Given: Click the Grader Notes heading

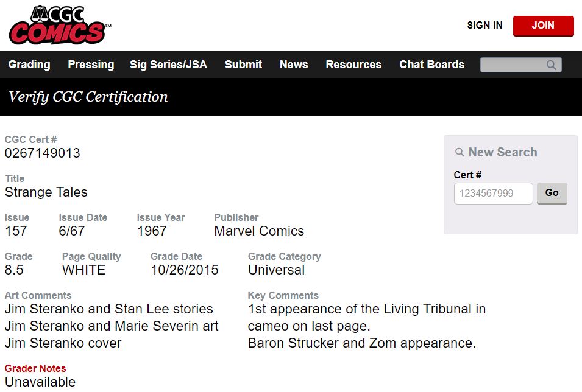Looking at the screenshot, I should coord(35,368).
